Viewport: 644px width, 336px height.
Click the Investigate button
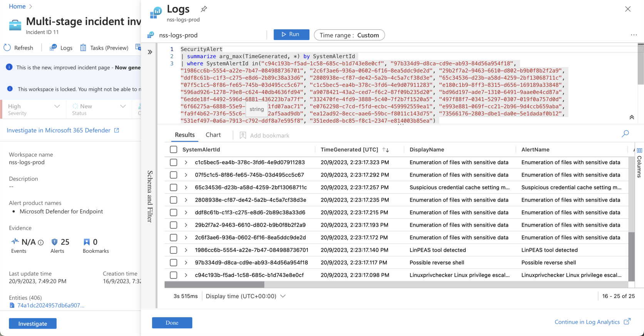pyautogui.click(x=33, y=324)
